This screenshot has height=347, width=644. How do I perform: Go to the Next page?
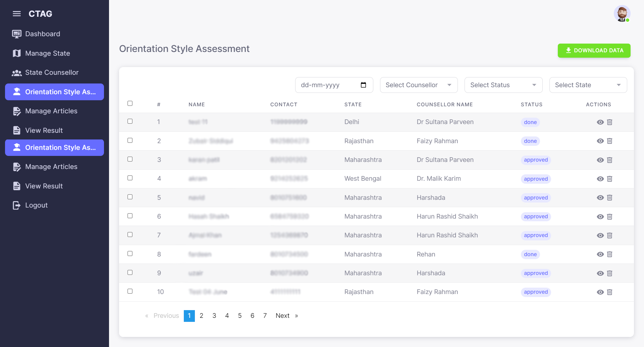(287, 316)
